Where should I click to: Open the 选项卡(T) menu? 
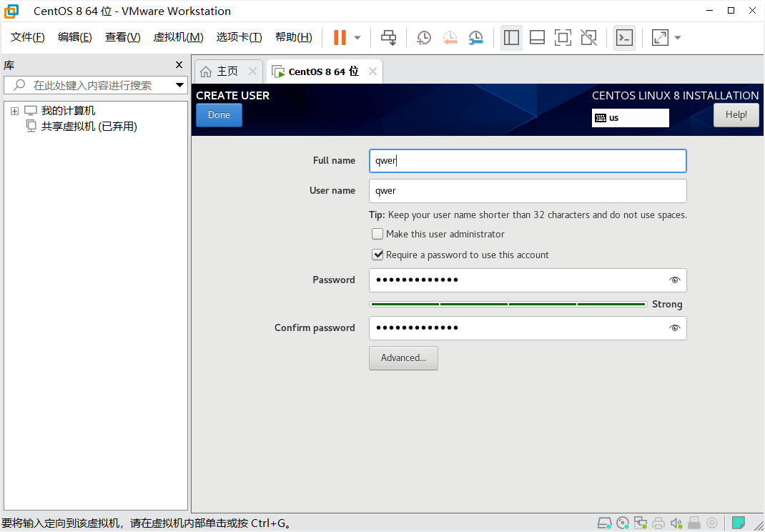239,37
